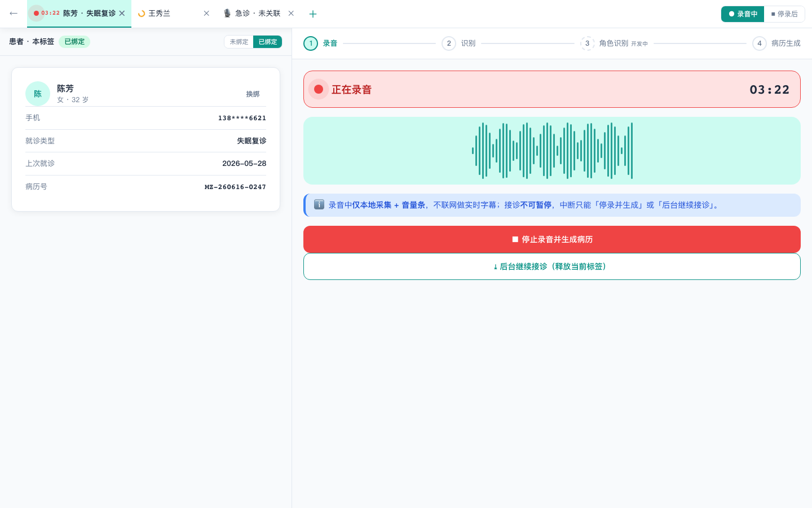Click the 03:22 recording timer in the banner
812x508 pixels.
(x=769, y=89)
